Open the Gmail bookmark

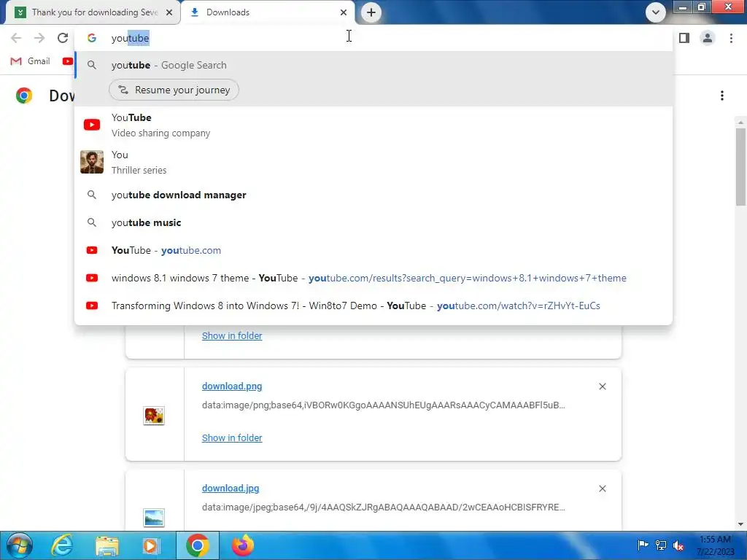coord(30,61)
